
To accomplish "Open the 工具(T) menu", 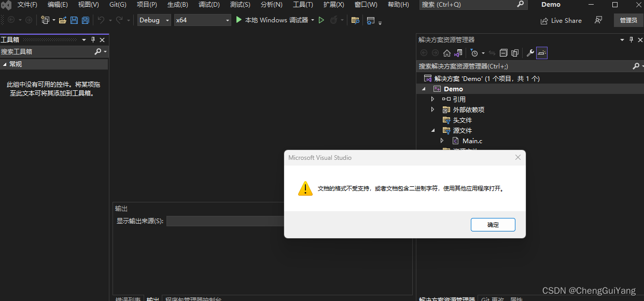I will (x=303, y=5).
